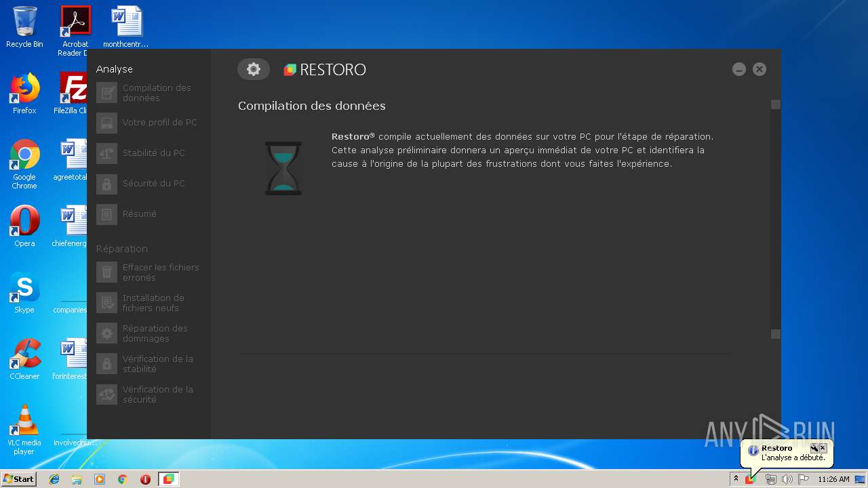Image resolution: width=868 pixels, height=488 pixels.
Task: Click the Restoro logo in the header
Action: (325, 70)
